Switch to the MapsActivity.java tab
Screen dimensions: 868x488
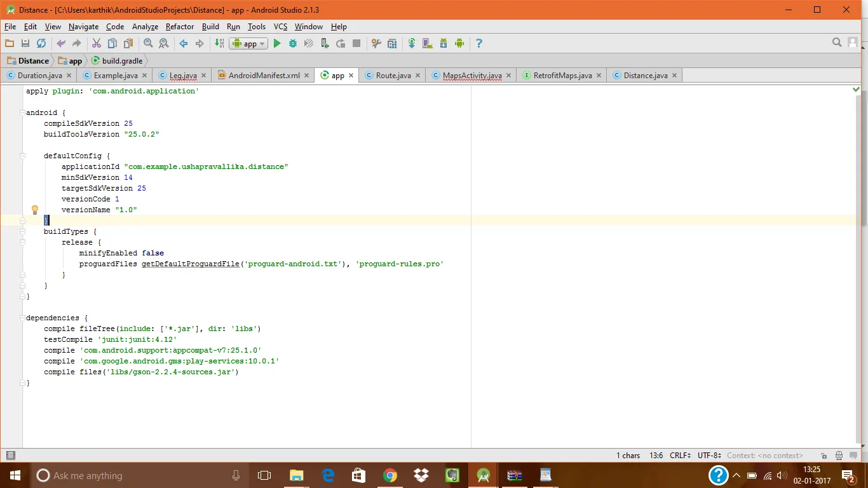click(x=471, y=75)
